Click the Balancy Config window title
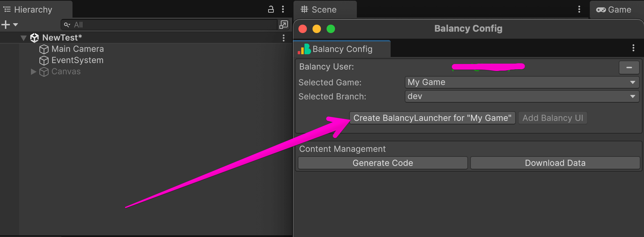 [x=468, y=28]
